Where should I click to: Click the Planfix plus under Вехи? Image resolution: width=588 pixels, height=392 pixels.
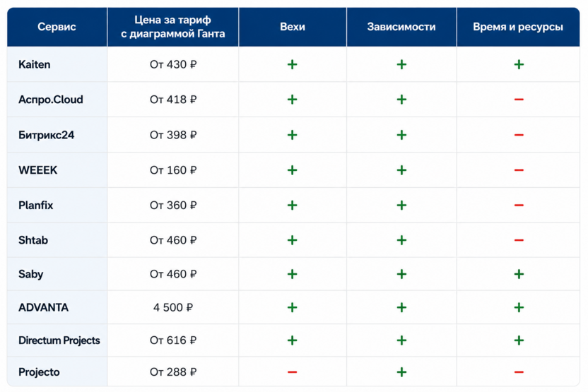[x=292, y=205]
